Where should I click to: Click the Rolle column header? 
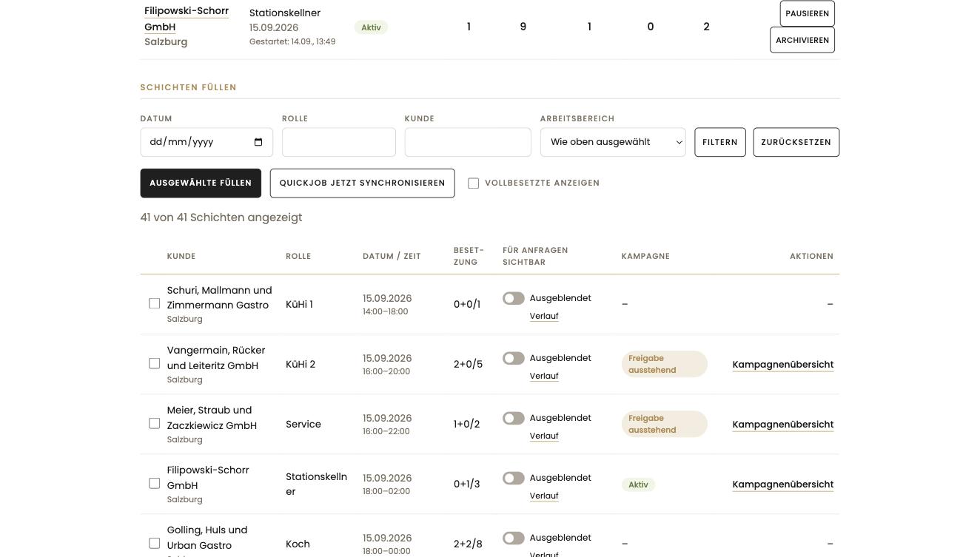(x=298, y=256)
